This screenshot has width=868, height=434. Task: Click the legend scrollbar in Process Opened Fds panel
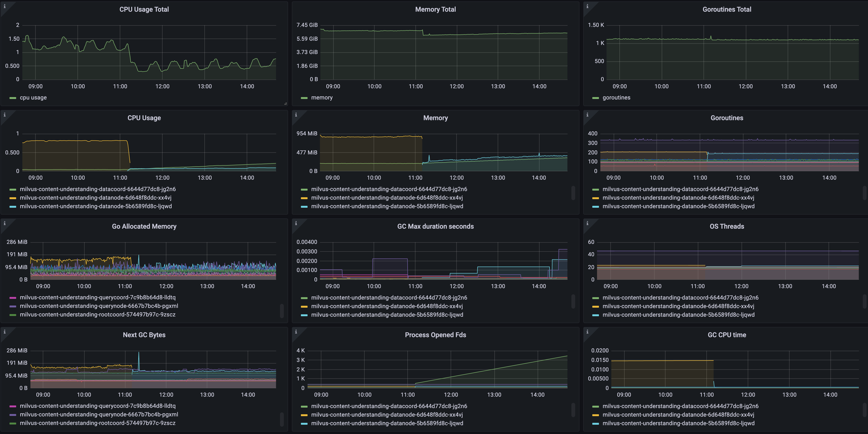573,410
